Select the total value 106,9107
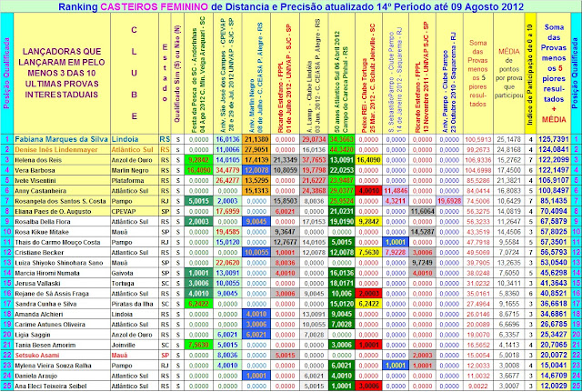The image size is (582, 392). tap(554, 180)
